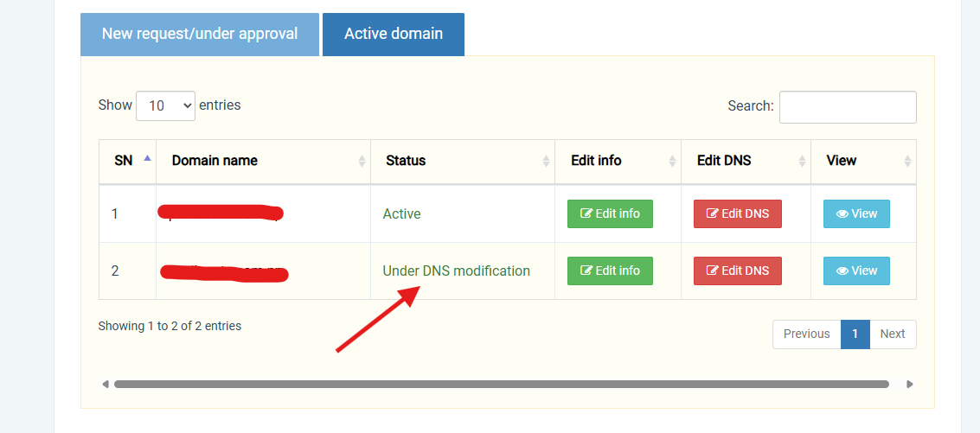Open the entries-per-page dropdown showing 10
This screenshot has height=433, width=980.
coord(165,105)
